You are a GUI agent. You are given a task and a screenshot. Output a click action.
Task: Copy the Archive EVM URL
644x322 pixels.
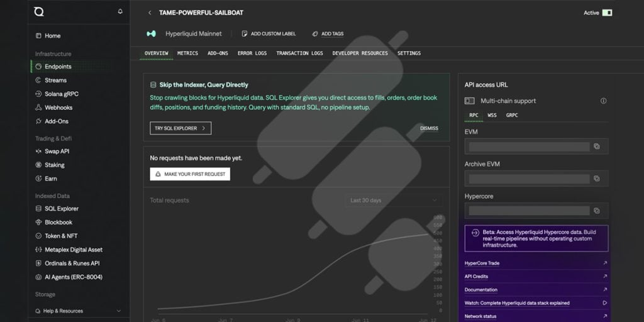597,179
